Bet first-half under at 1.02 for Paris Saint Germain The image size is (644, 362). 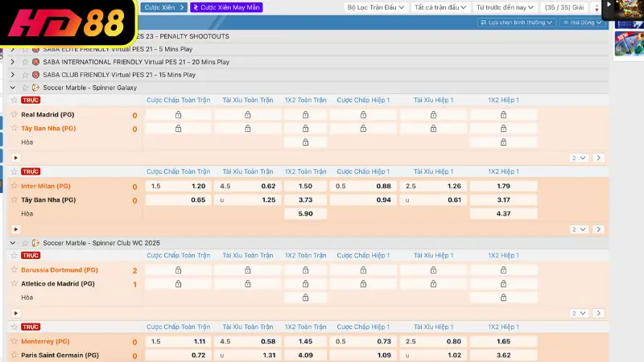[433, 355]
